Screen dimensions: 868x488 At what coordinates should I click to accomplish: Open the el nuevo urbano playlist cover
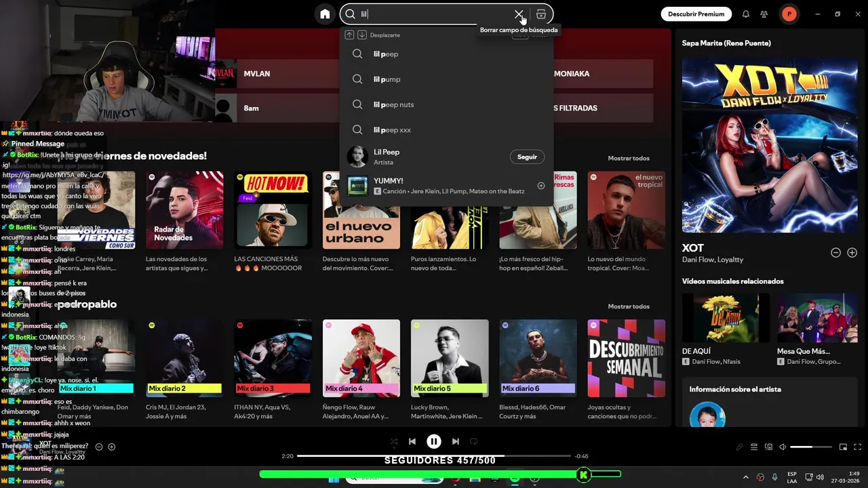(x=361, y=210)
